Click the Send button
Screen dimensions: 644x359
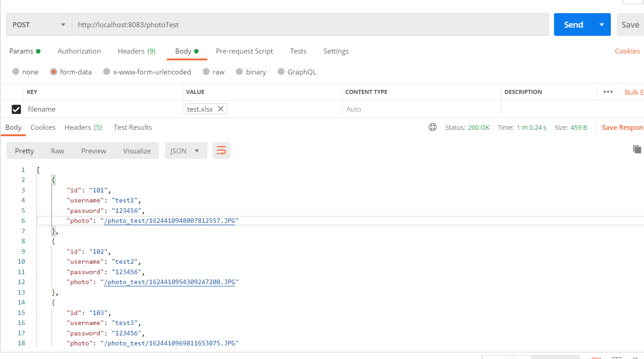[573, 25]
